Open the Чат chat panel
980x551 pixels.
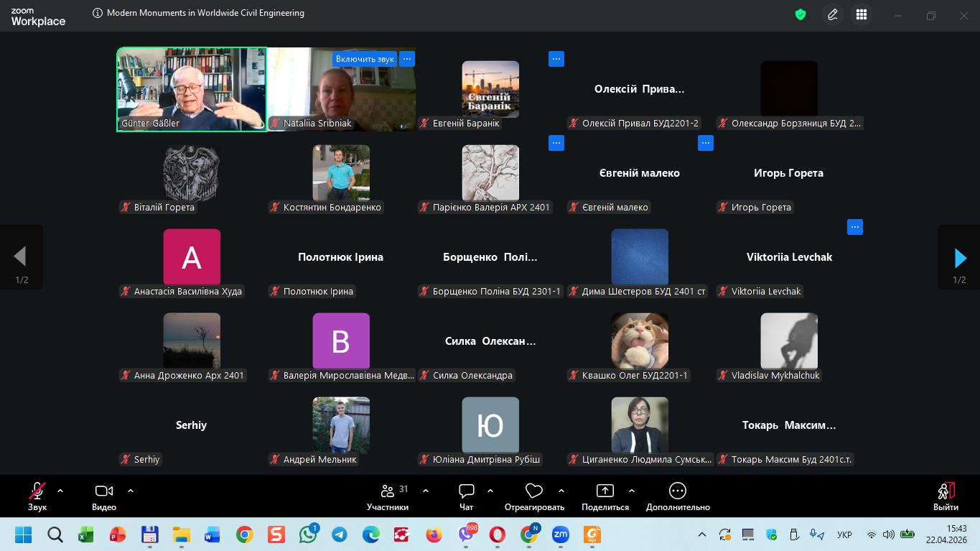click(x=467, y=496)
